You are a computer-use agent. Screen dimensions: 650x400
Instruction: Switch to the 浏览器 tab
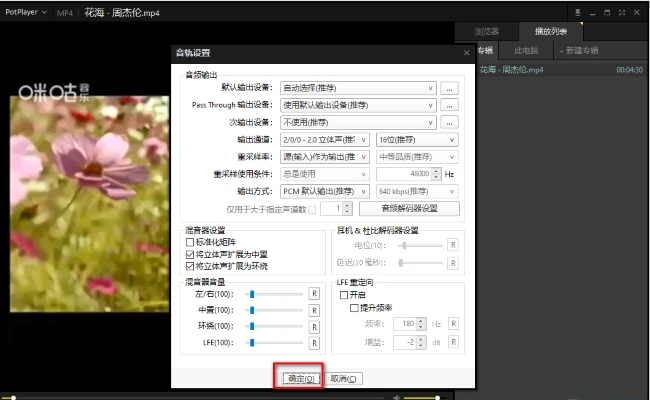[x=487, y=31]
